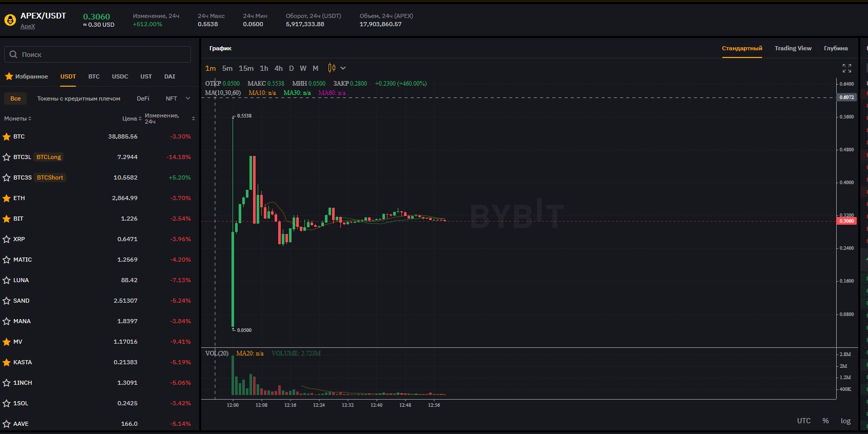Switch to USDC market tab
The width and height of the screenshot is (868, 434).
(120, 76)
